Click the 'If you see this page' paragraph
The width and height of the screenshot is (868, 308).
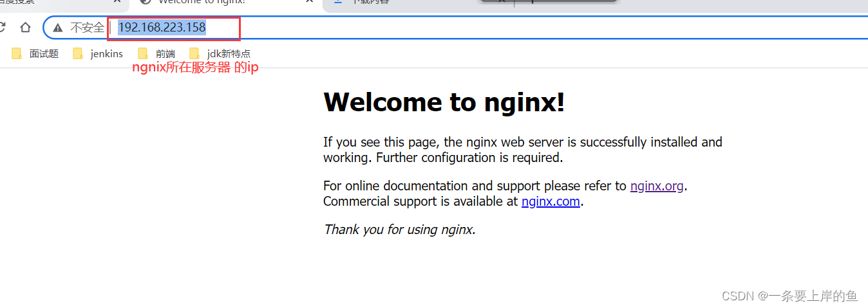(x=523, y=150)
